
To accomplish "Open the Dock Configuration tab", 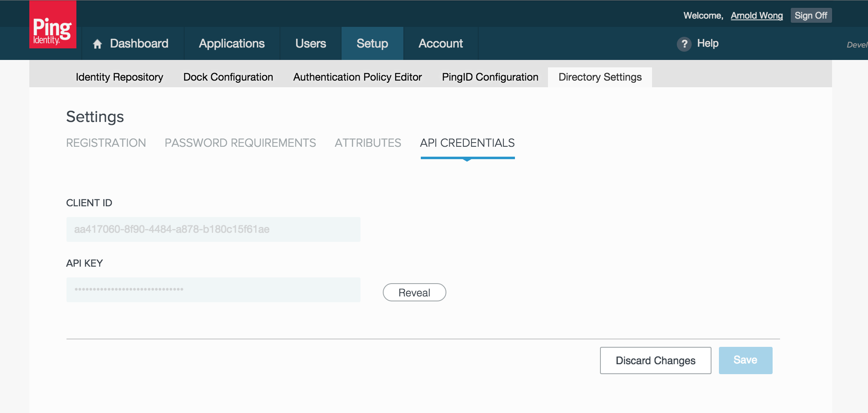I will point(228,77).
